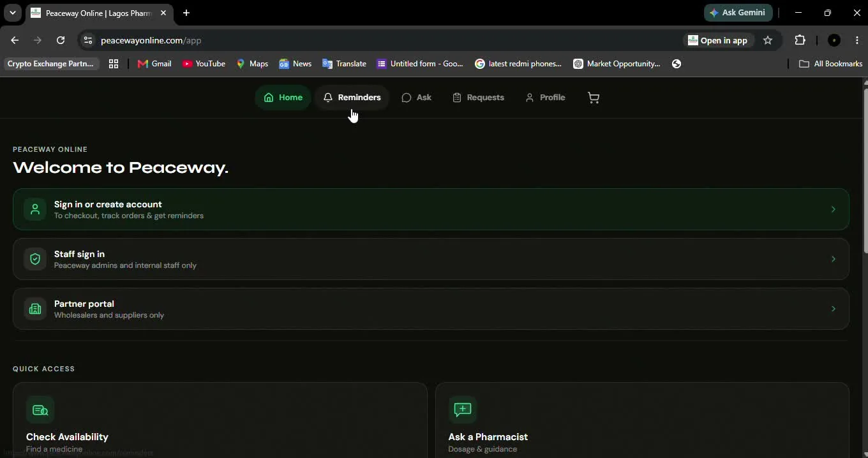The width and height of the screenshot is (868, 458).
Task: Click the Profile person icon
Action: (530, 98)
